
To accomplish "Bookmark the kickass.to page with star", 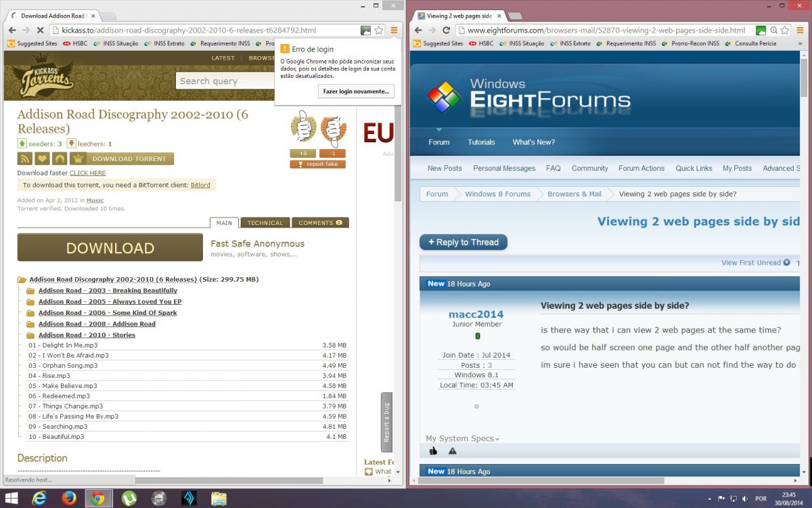I will click(x=379, y=30).
